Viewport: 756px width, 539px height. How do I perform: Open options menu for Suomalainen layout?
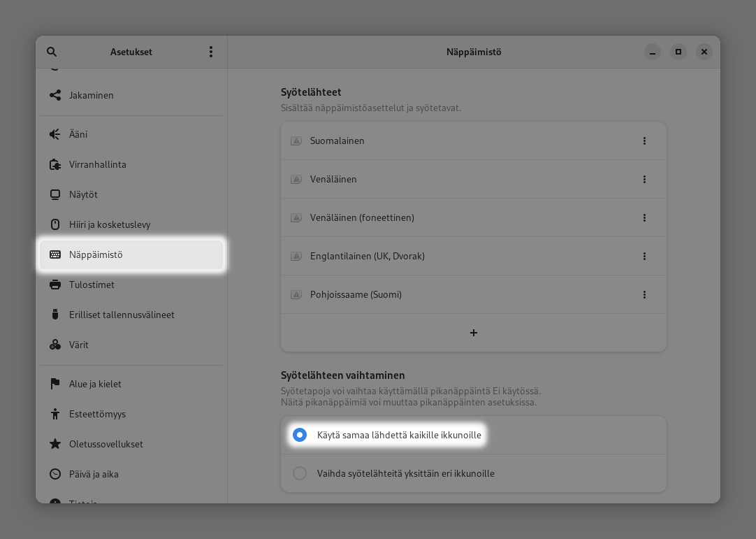tap(644, 141)
